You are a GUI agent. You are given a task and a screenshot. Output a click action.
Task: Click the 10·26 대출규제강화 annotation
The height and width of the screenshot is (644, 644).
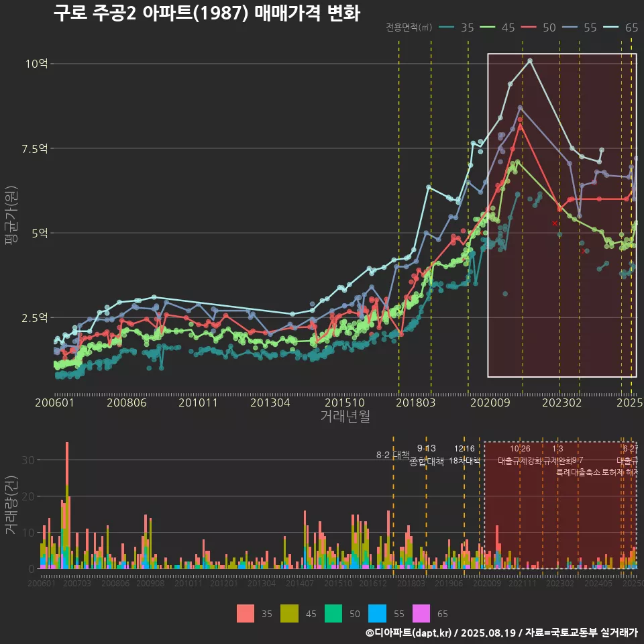[520, 455]
